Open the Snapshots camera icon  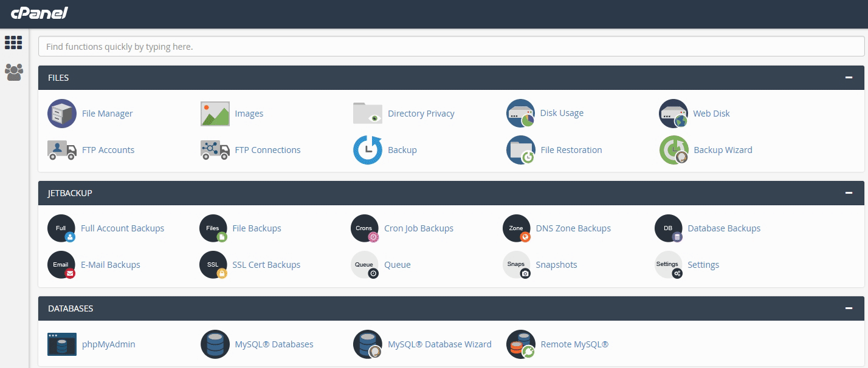tap(517, 265)
